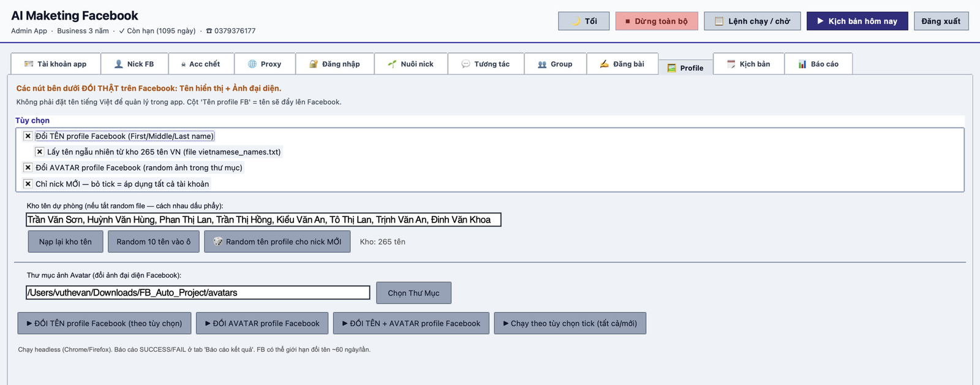980x385 pixels.
Task: Toggle the Đổi TÊN profile Facebook checkbox
Action: coord(28,136)
